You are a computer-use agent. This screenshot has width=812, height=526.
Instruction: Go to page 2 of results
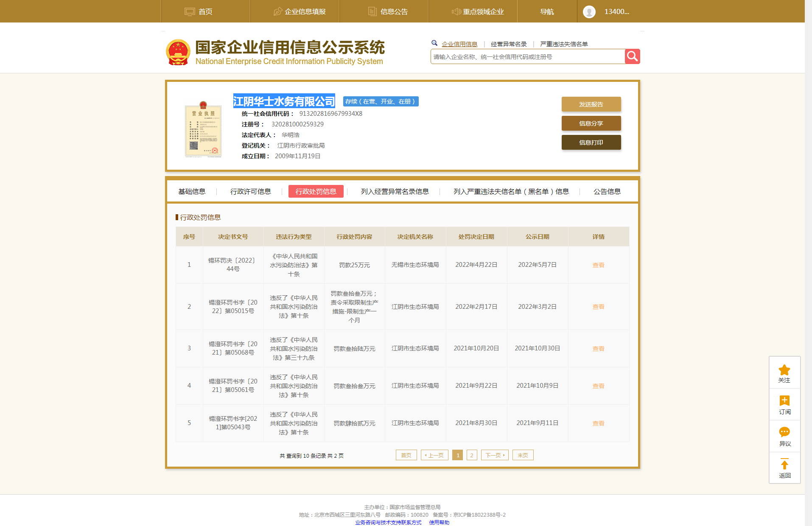click(472, 455)
